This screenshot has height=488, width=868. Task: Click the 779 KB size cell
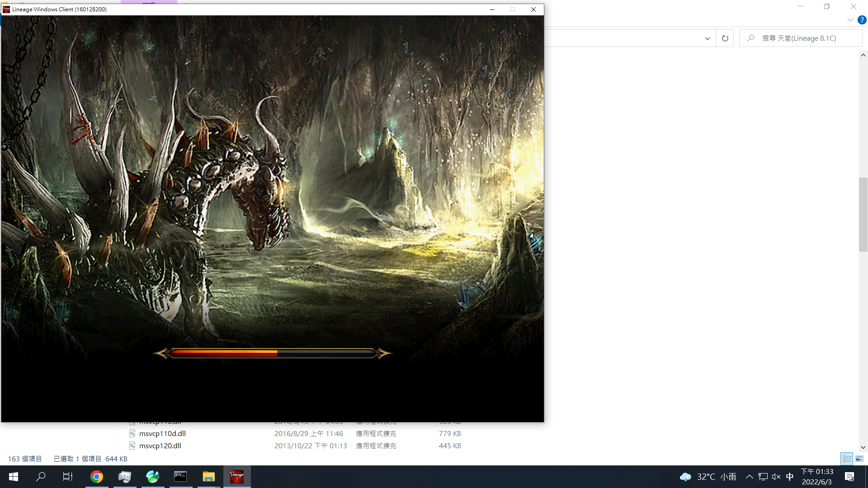450,434
